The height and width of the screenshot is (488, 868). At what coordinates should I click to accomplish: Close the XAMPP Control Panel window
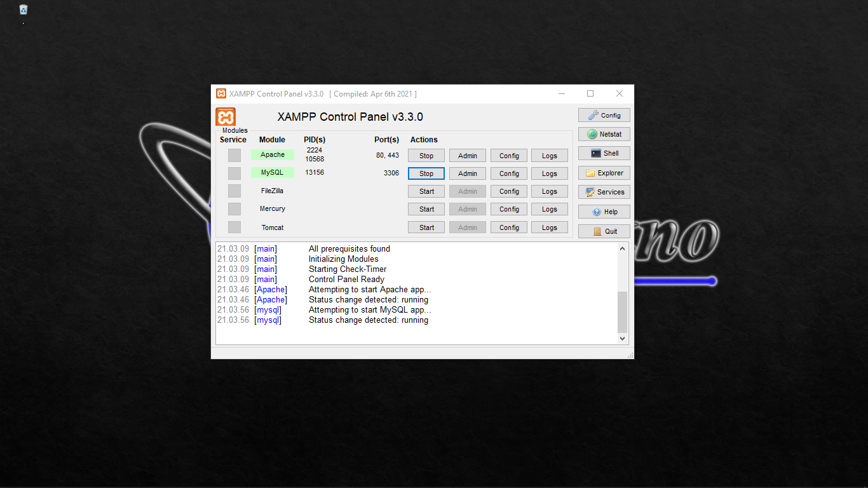coord(620,93)
